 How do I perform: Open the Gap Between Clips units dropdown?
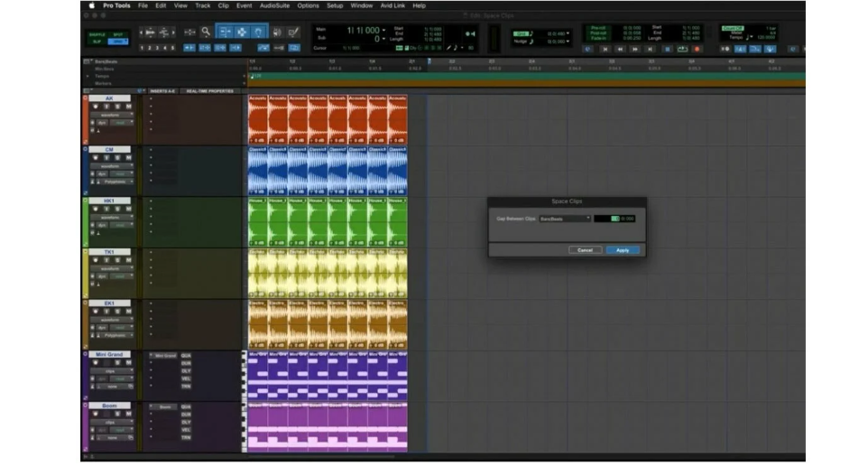coord(564,219)
